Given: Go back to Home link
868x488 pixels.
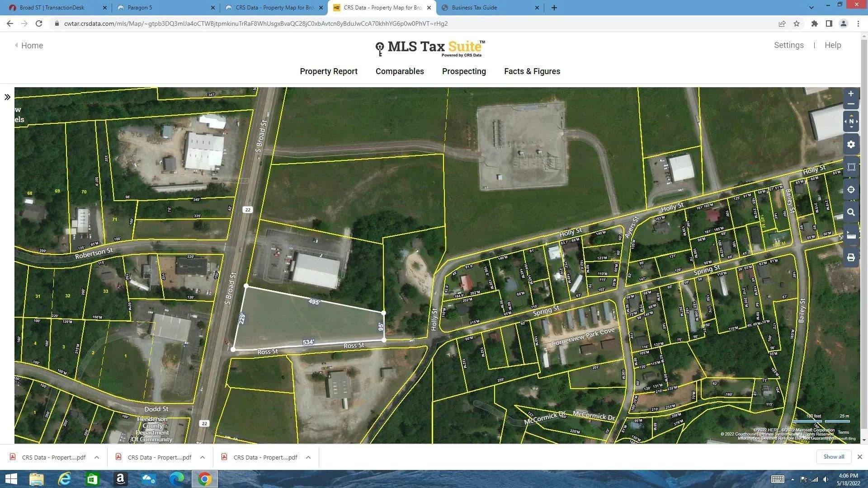Looking at the screenshot, I should click(x=32, y=46).
